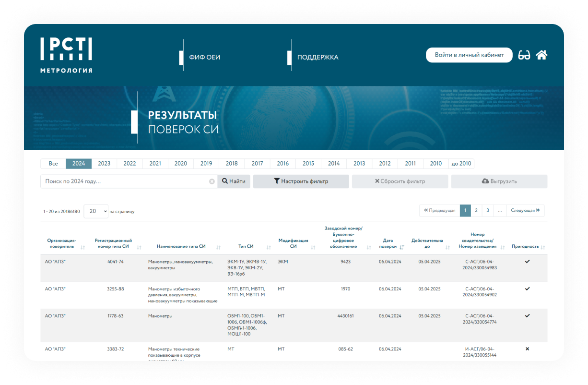Open the ФИФ ОЕИ menu item
Viewport: 588px width, 385px height.
(204, 57)
